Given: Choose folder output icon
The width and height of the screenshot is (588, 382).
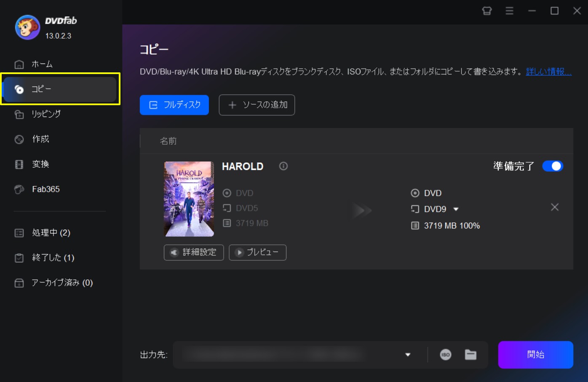Looking at the screenshot, I should (x=470, y=355).
